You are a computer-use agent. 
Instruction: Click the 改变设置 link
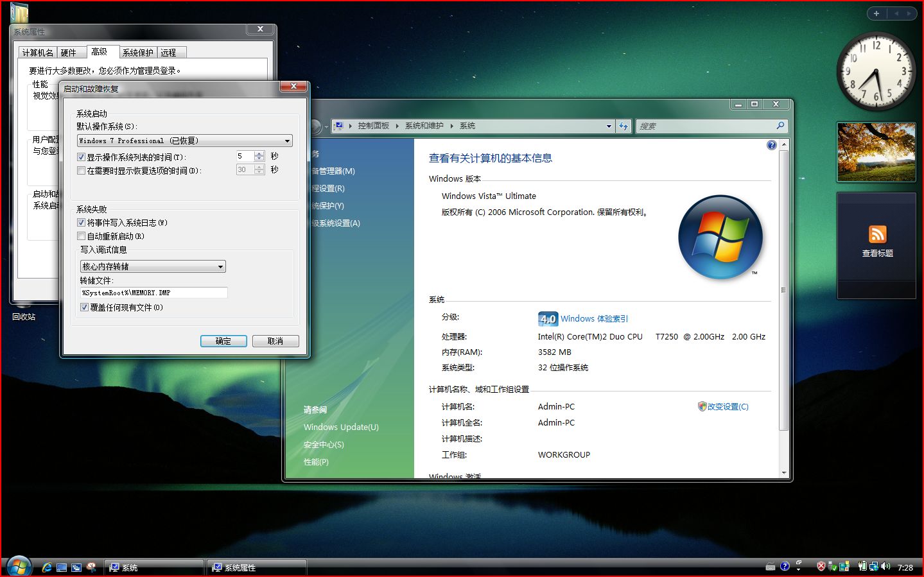coord(728,406)
